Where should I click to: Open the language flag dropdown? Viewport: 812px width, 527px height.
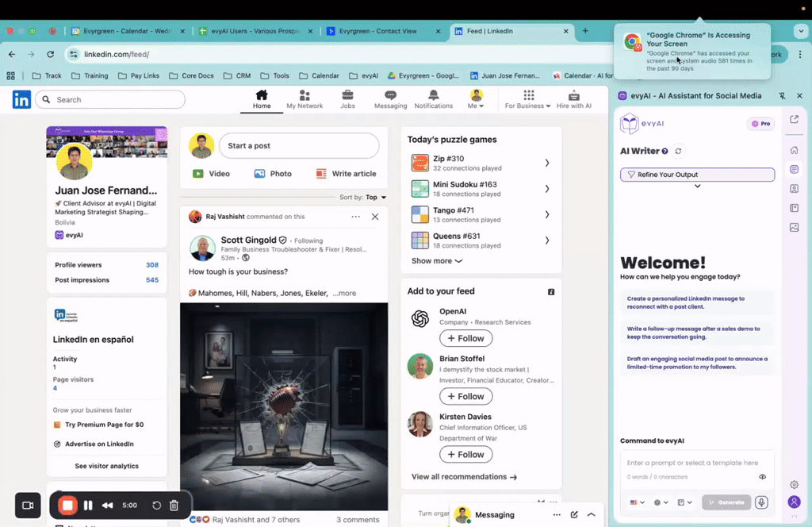pyautogui.click(x=637, y=502)
